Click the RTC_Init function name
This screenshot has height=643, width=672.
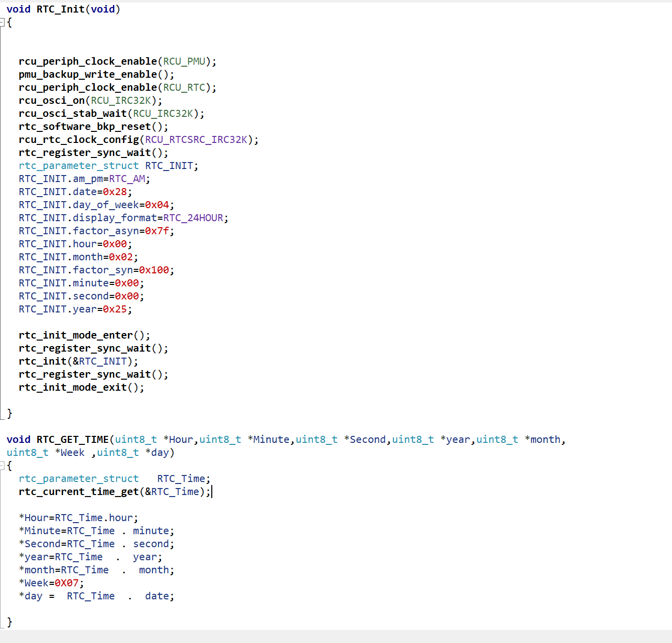click(x=60, y=10)
